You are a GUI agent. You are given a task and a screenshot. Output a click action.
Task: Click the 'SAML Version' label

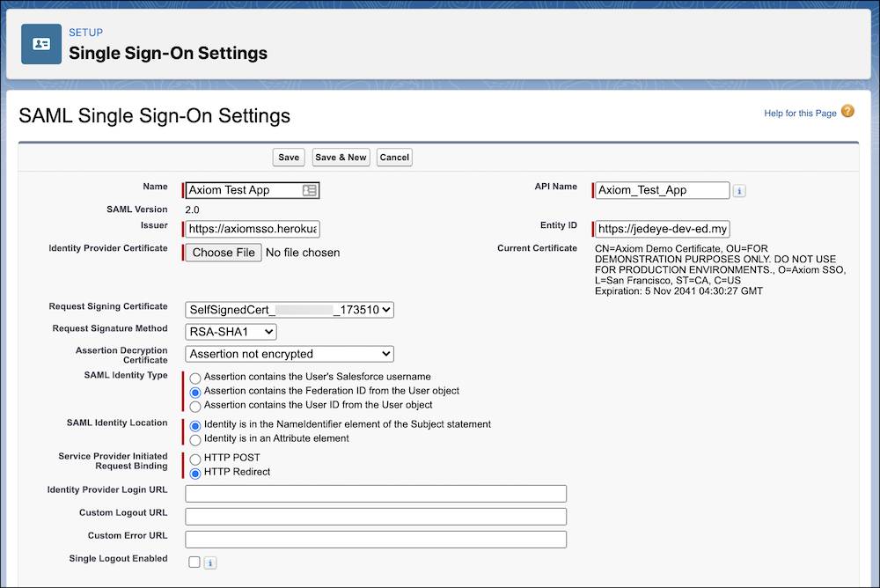point(137,209)
